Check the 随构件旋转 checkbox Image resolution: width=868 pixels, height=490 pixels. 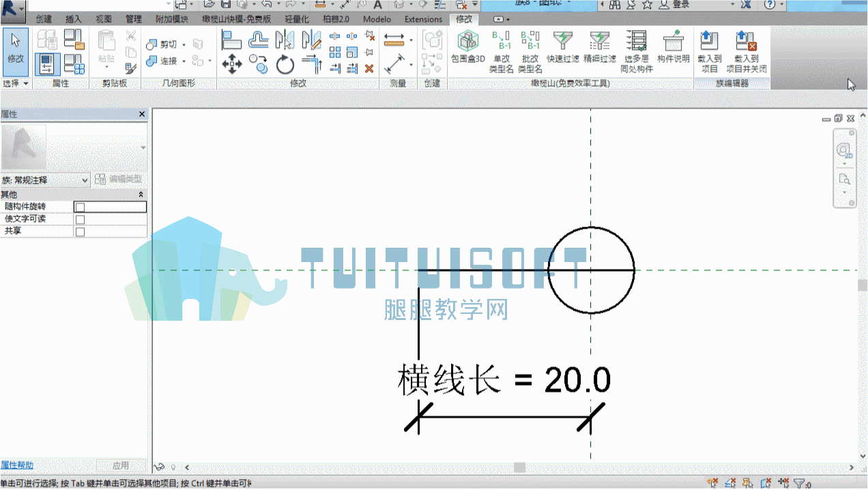point(80,207)
